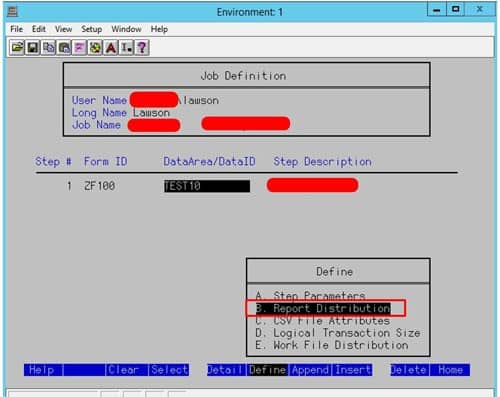The image size is (500, 397).
Task: Choose A. Step Parameters option
Action: pos(310,295)
